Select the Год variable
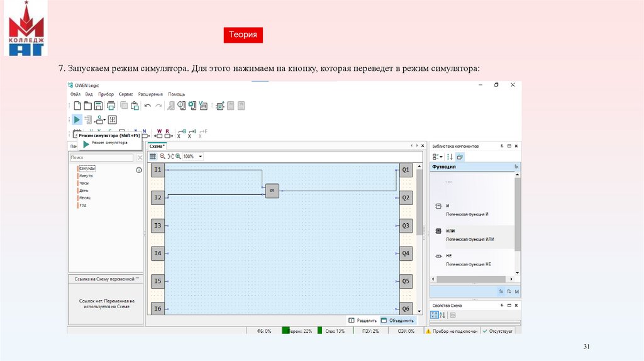The width and height of the screenshot is (644, 361). click(x=82, y=206)
